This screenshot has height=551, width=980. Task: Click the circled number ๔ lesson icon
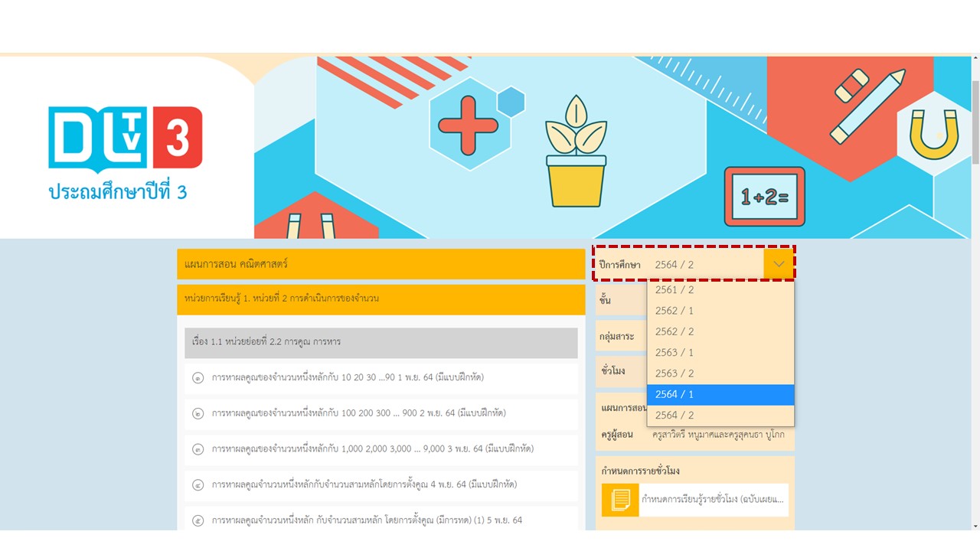click(x=198, y=484)
